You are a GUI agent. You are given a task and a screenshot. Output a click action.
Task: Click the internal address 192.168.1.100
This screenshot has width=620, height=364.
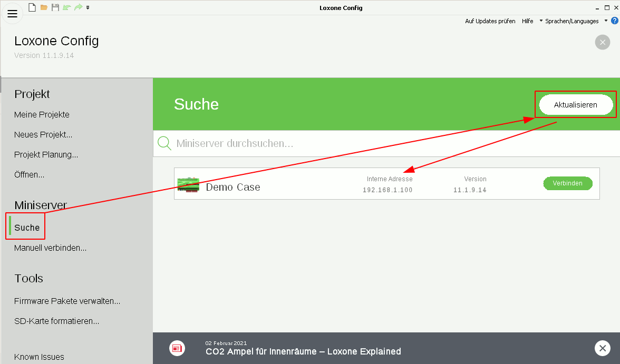tap(387, 190)
